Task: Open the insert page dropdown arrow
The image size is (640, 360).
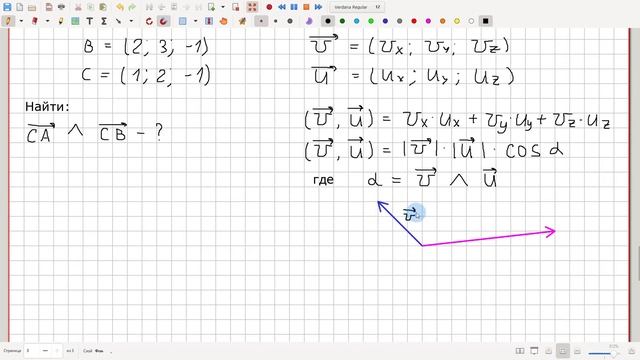Action: click(223, 7)
